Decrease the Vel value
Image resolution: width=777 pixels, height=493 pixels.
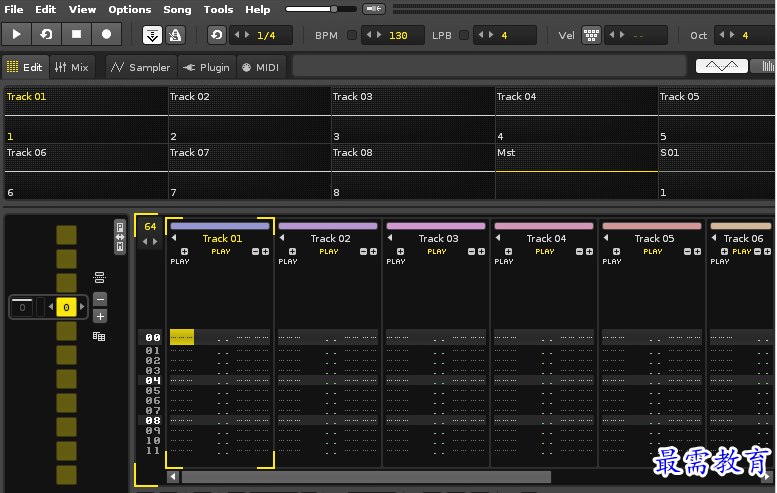tap(611, 35)
